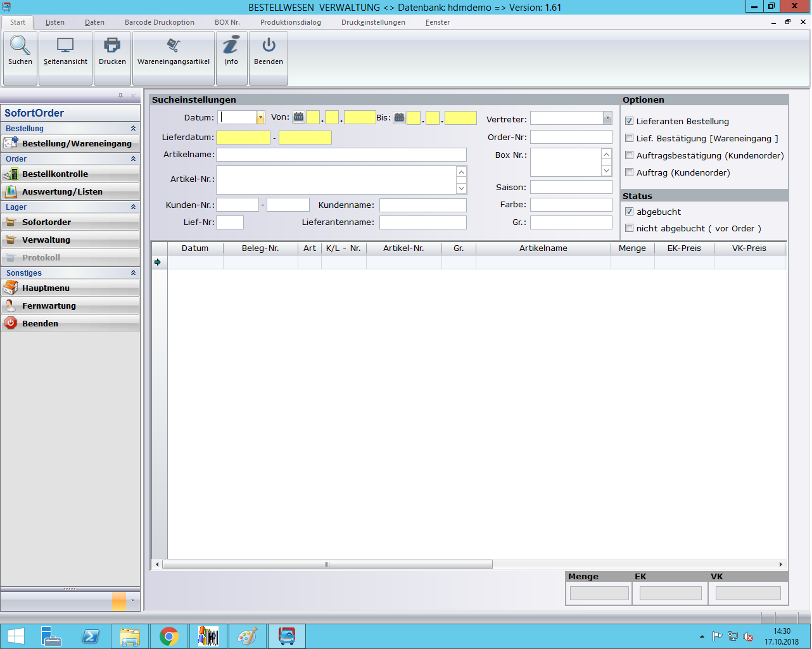The width and height of the screenshot is (812, 649).
Task: Open the Von date calendar picker
Action: point(298,117)
